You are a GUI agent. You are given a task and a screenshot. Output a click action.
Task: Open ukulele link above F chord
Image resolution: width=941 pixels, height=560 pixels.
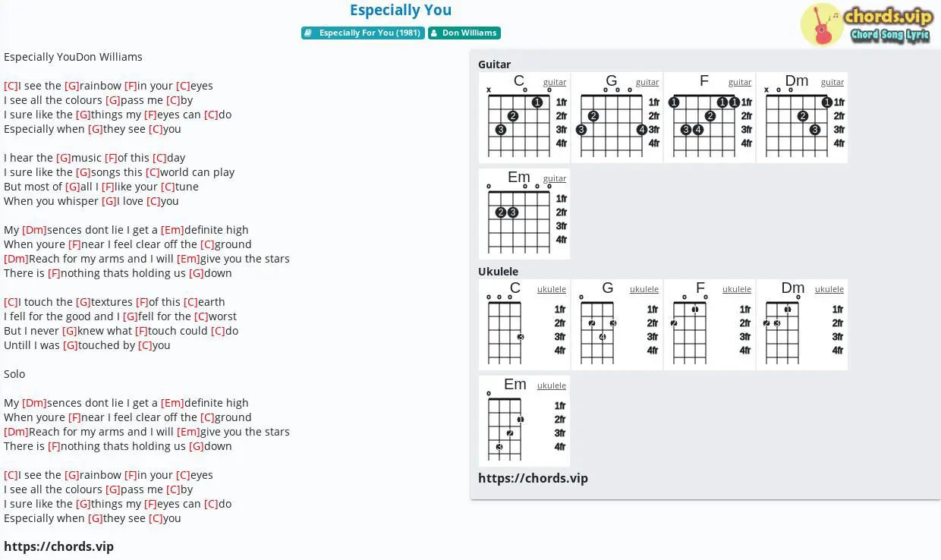(x=737, y=289)
